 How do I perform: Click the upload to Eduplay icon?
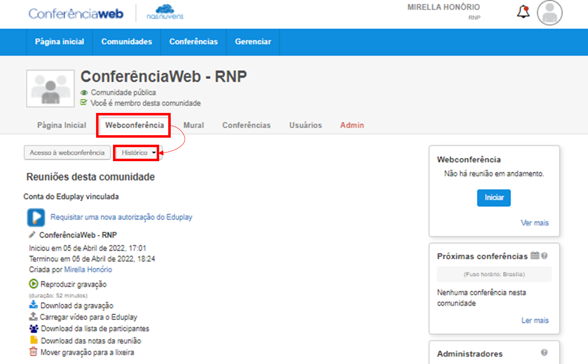coord(33,316)
